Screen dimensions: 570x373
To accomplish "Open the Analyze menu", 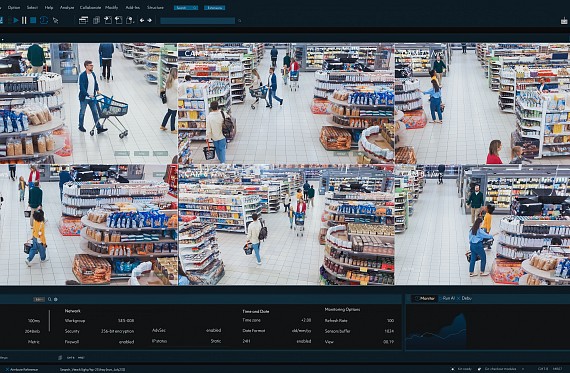I will (x=67, y=8).
